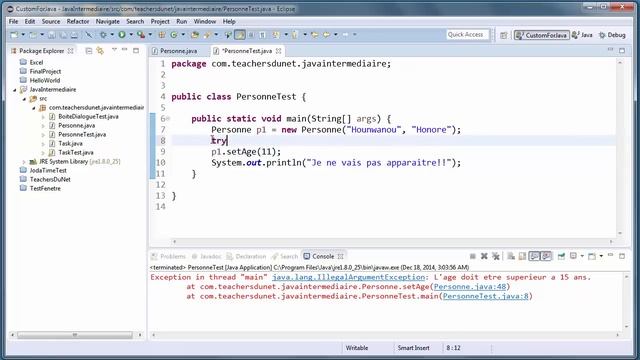Open the Window menu
This screenshot has width=640, height=360.
tap(204, 21)
